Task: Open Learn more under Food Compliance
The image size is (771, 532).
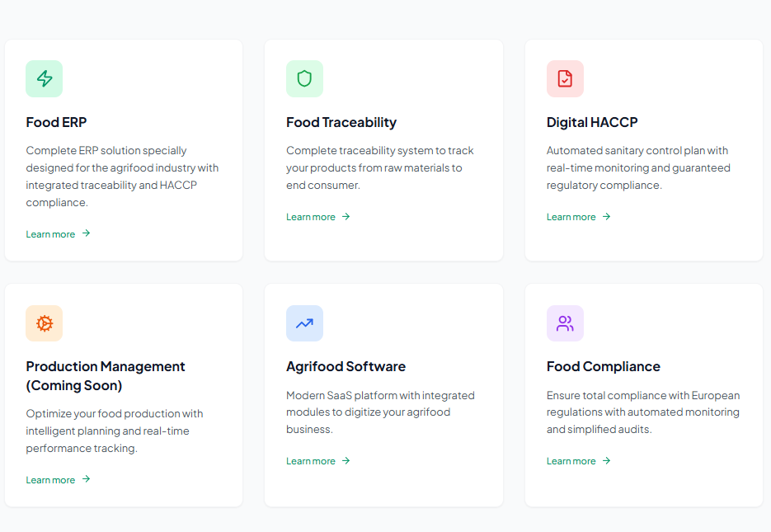Action: (571, 461)
